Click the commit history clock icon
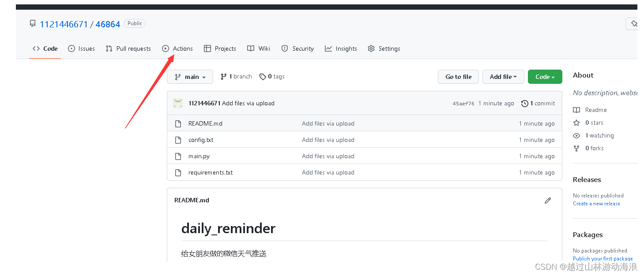 coord(525,104)
